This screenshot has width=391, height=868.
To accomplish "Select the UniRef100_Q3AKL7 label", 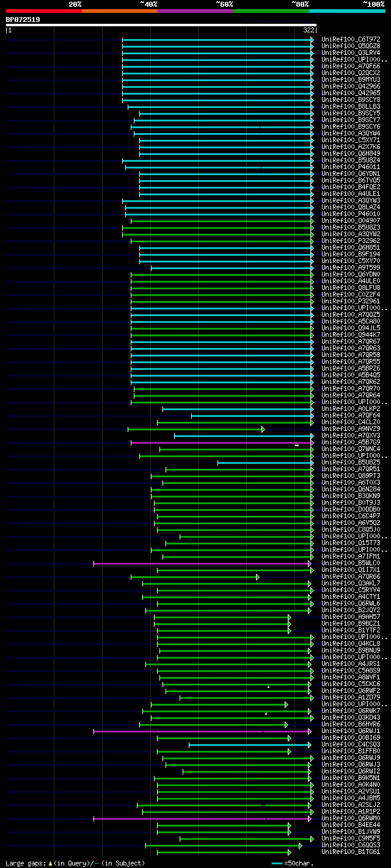I will pyautogui.click(x=351, y=583).
